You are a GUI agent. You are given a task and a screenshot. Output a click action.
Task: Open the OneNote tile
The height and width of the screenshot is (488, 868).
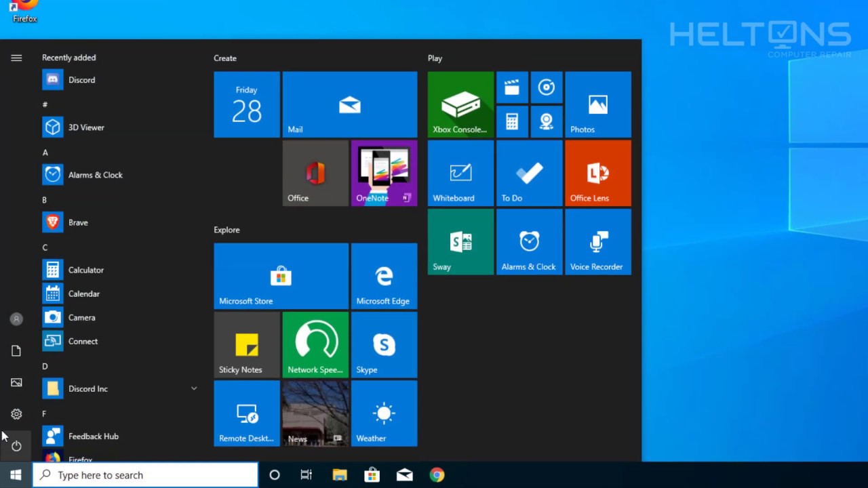pyautogui.click(x=384, y=173)
